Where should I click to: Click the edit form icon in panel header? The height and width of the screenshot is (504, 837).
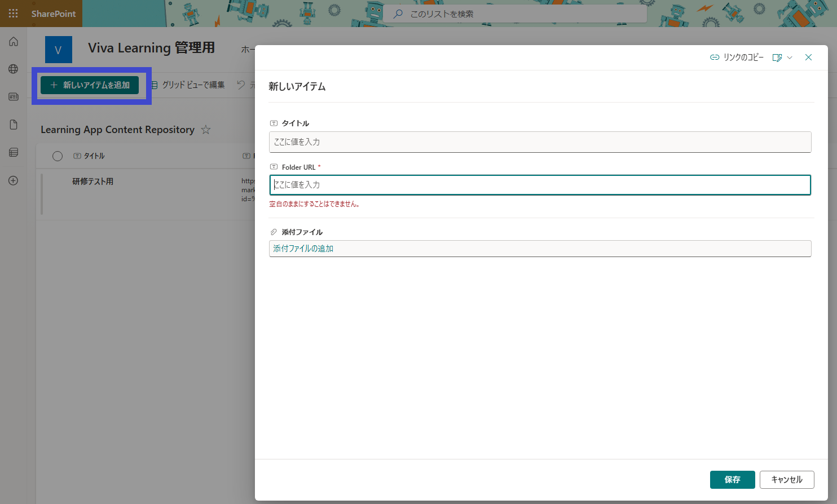coord(777,58)
